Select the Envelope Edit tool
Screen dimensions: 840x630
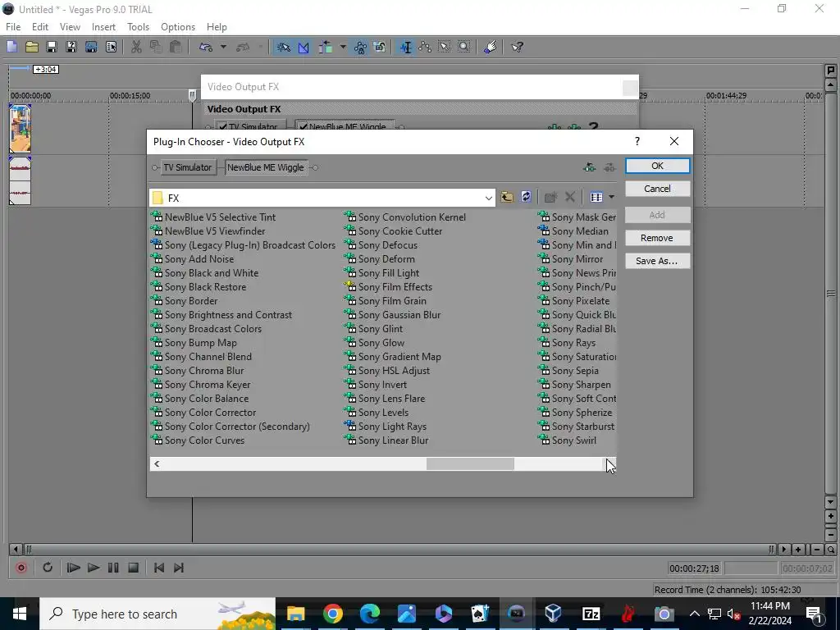point(425,47)
